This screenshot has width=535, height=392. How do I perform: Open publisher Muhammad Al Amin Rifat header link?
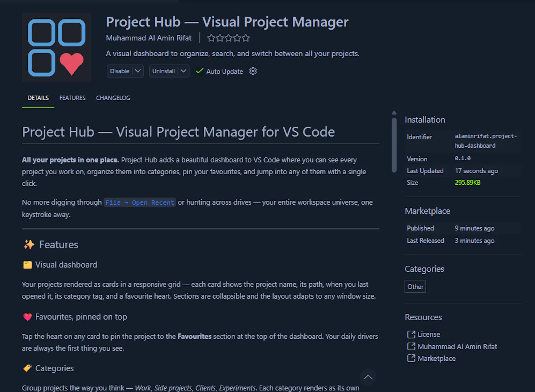[149, 38]
